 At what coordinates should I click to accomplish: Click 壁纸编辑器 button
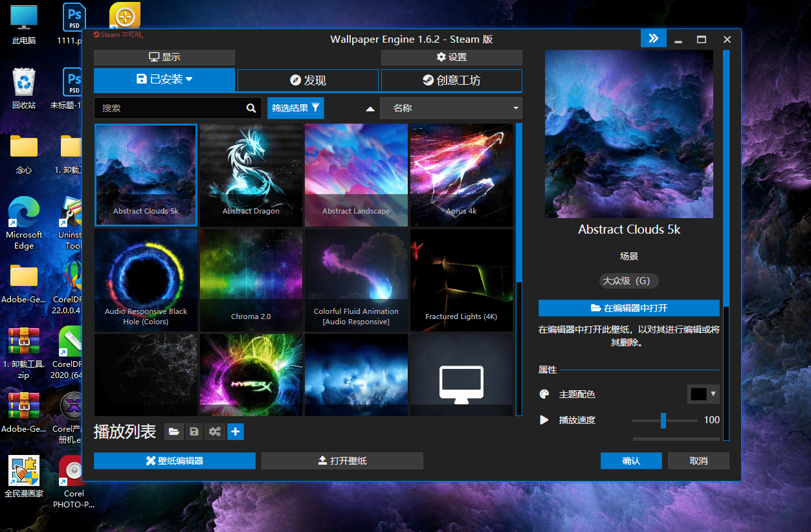click(175, 461)
